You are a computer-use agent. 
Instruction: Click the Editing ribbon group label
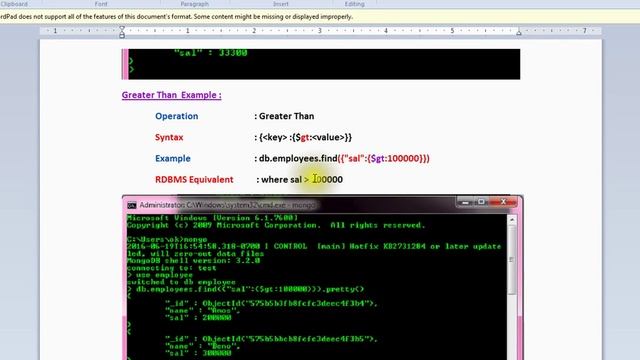pos(354,4)
